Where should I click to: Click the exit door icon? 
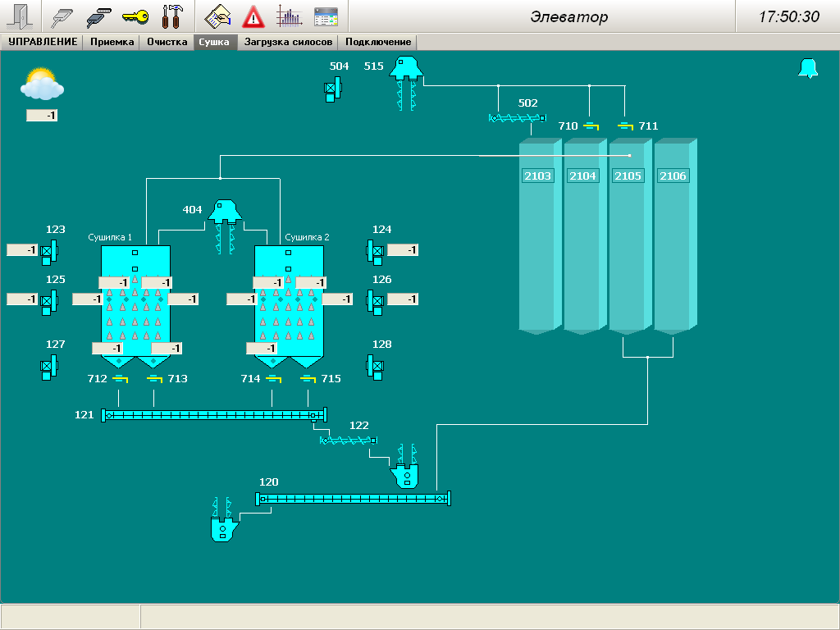(20, 16)
